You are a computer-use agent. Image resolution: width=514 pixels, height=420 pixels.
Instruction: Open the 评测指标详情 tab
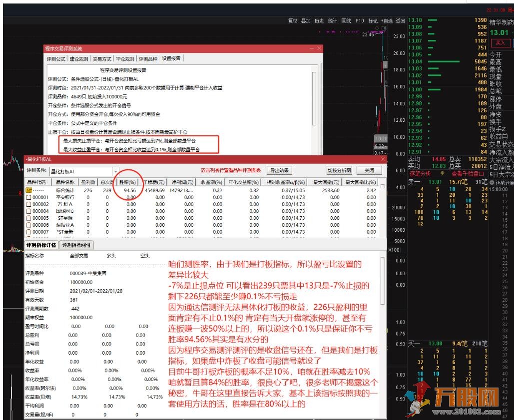click(x=41, y=245)
